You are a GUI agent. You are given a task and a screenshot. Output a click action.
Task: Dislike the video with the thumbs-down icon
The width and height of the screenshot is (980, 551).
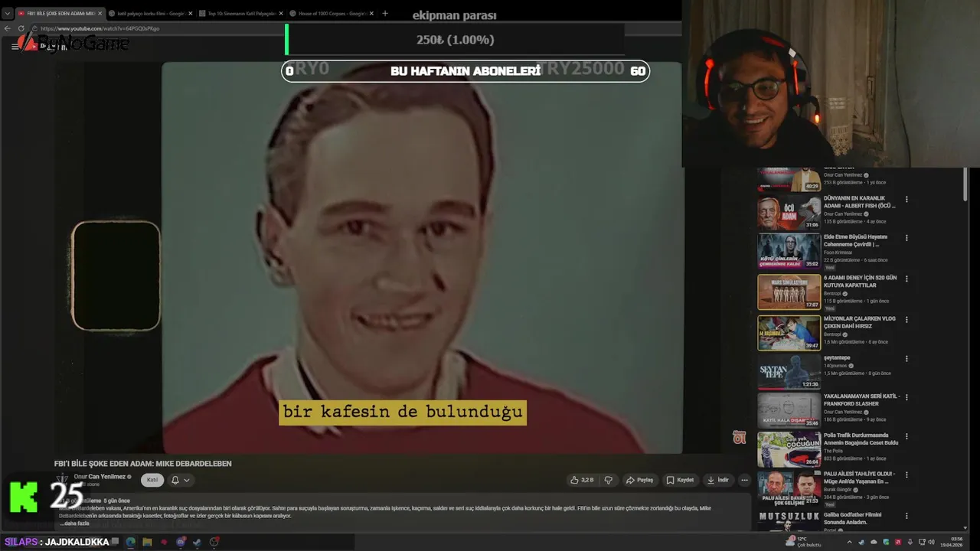(x=609, y=480)
